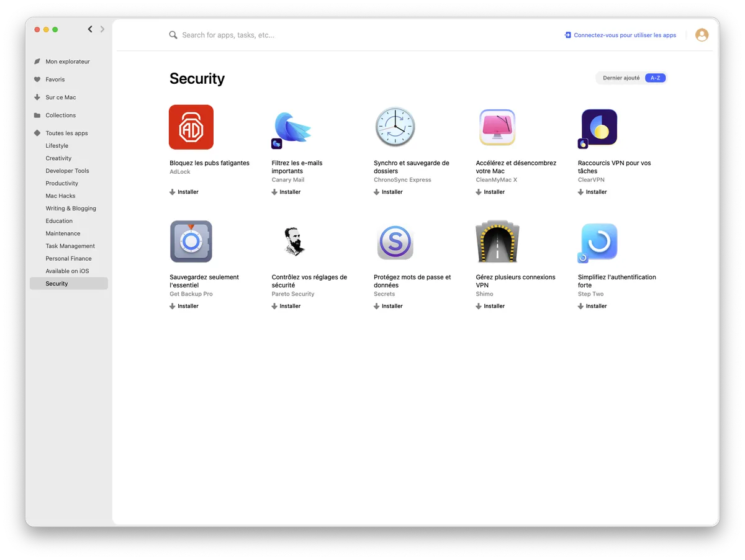The height and width of the screenshot is (560, 745).
Task: Open the CleanMyMac X app icon
Action: [x=497, y=127]
